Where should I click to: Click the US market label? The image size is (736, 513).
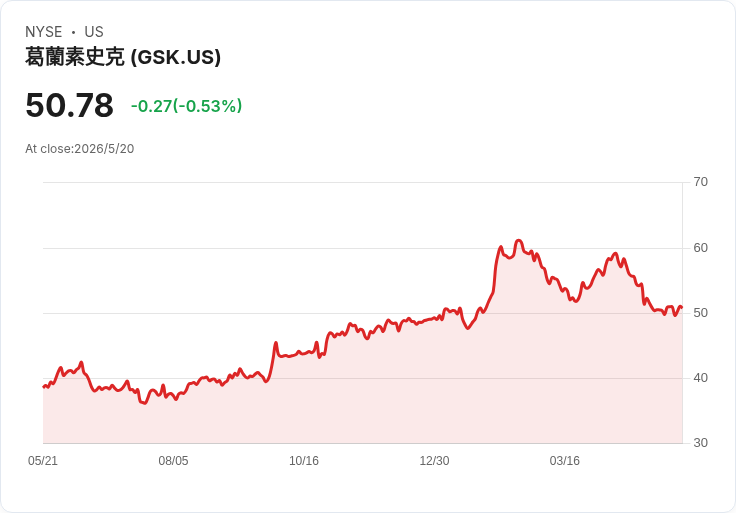[94, 32]
